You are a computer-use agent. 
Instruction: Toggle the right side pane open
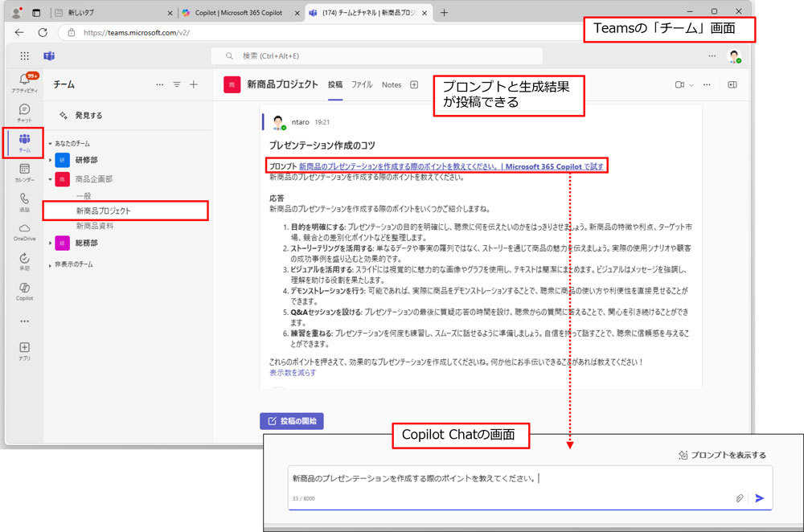(732, 84)
